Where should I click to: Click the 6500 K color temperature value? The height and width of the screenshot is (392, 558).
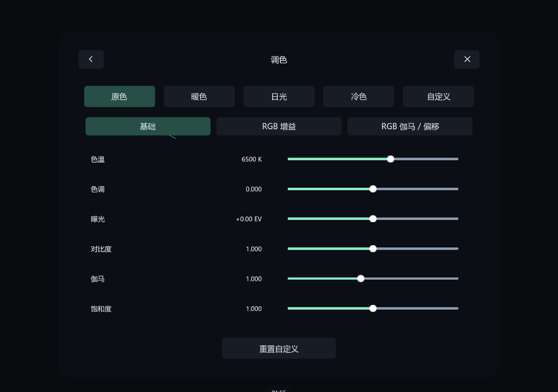pos(252,159)
